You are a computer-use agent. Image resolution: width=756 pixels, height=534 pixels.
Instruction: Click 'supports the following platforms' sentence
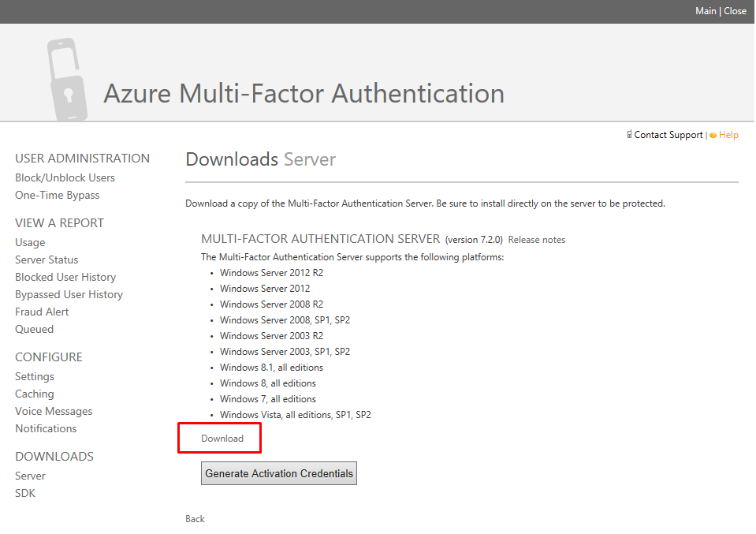(x=352, y=257)
